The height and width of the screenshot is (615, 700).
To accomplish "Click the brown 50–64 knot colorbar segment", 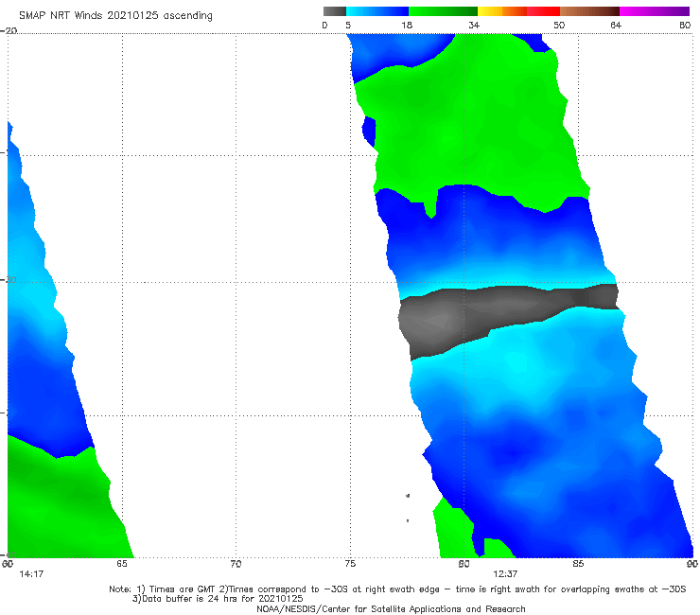I will [x=589, y=11].
